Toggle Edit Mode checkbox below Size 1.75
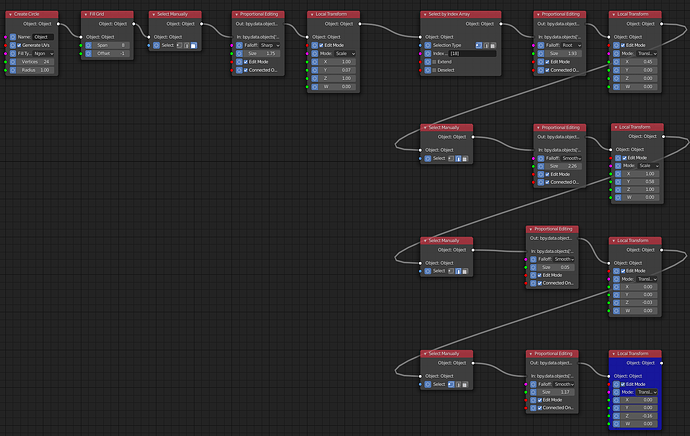 click(246, 62)
